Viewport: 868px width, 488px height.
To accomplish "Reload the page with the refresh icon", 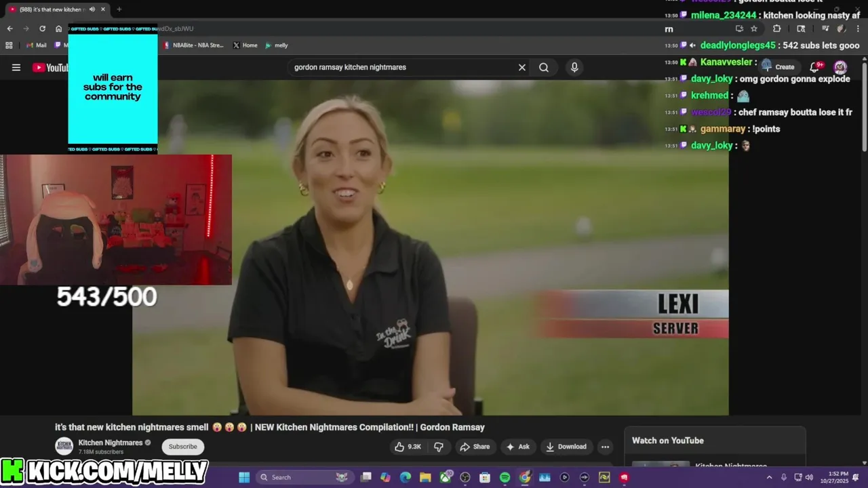I will 42,28.
